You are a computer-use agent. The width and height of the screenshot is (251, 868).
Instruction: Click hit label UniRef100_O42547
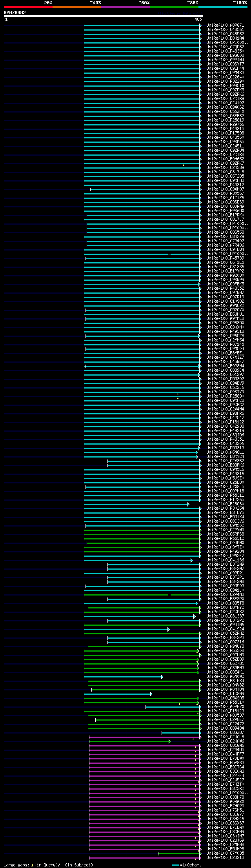click(x=225, y=418)
